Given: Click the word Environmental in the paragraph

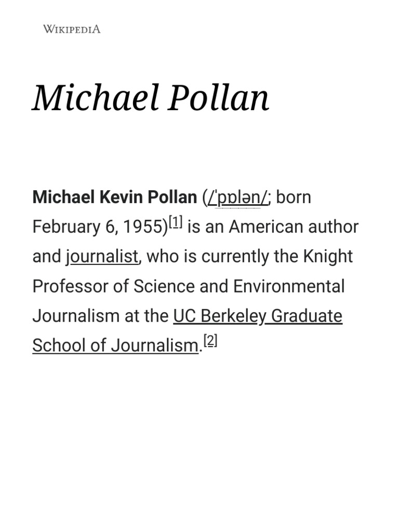Looking at the screenshot, I should [289, 286].
